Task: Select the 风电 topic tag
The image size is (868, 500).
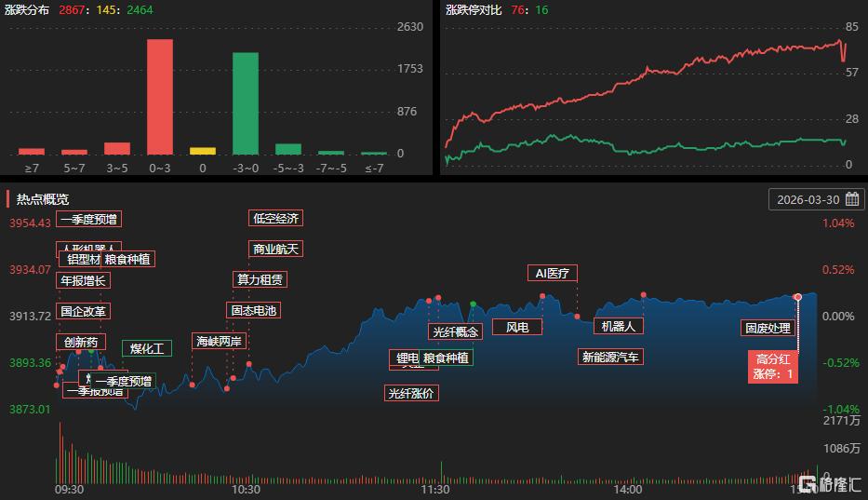Action: 517,327
